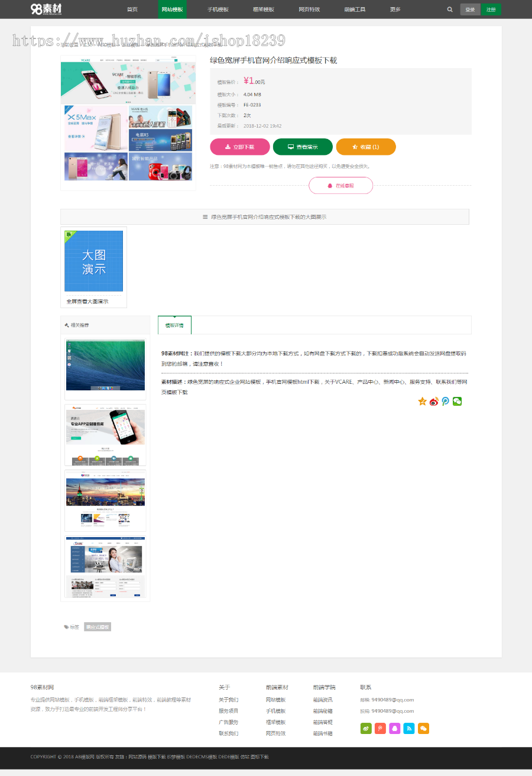This screenshot has height=776, width=532.
Task: Open 关于我们 link in footer
Action: [x=228, y=700]
